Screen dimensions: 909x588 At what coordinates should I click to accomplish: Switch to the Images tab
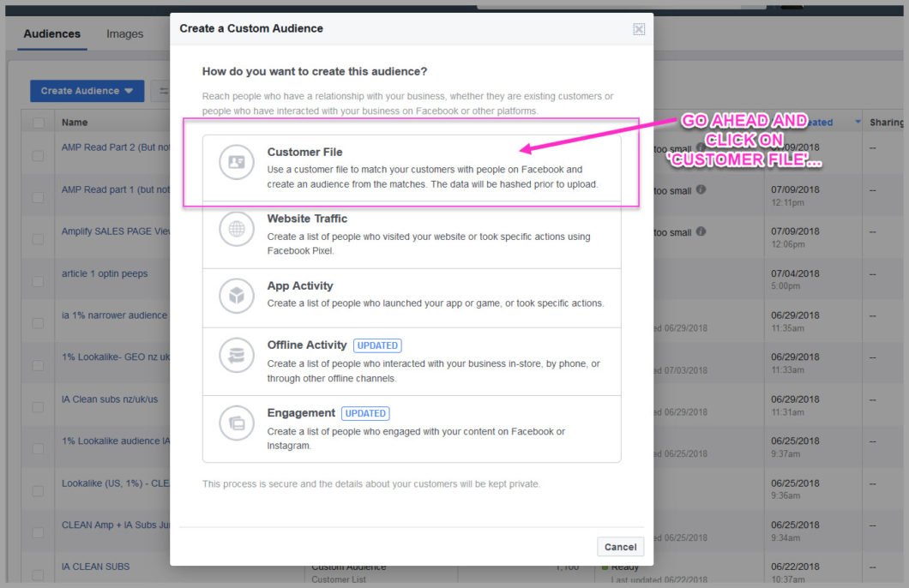click(x=124, y=33)
